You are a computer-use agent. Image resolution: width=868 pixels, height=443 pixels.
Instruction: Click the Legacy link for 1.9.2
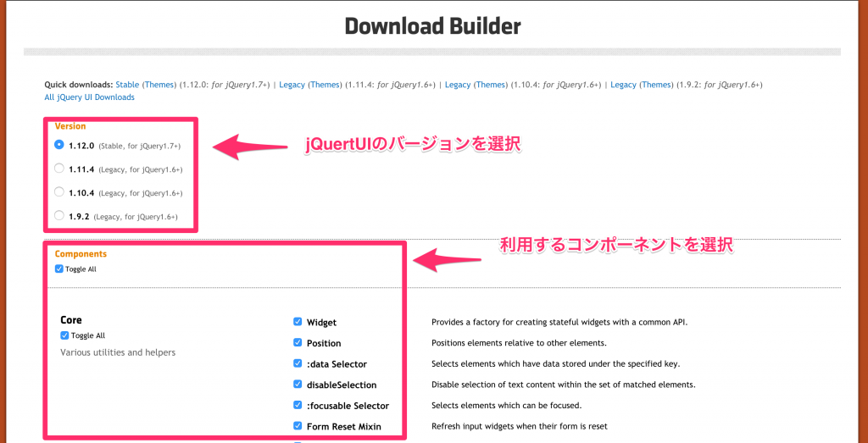(623, 85)
